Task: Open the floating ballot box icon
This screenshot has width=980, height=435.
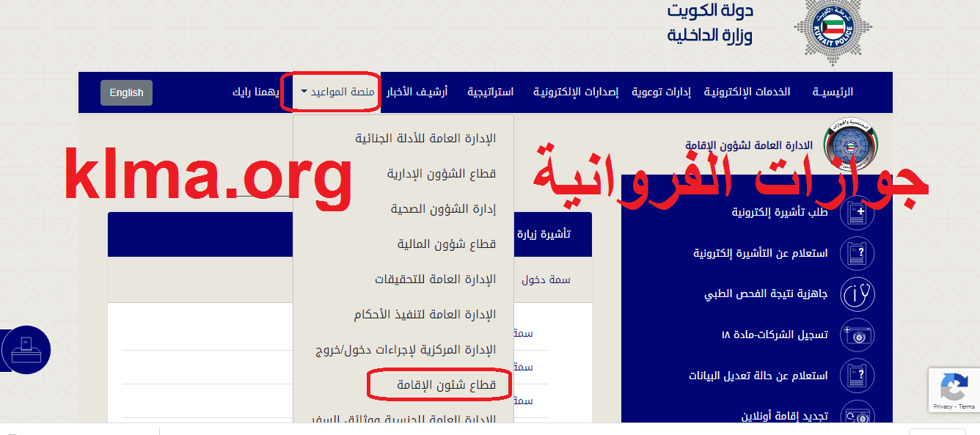Action: (26, 350)
